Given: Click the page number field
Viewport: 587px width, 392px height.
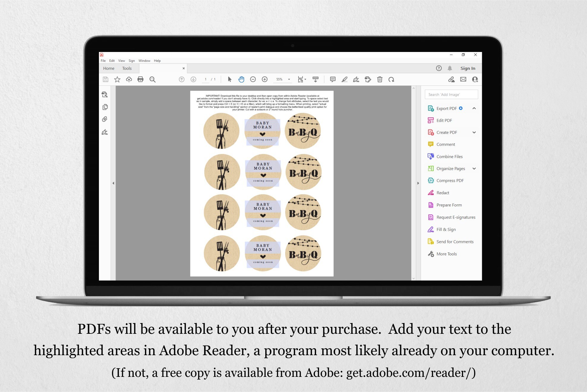Looking at the screenshot, I should tap(206, 79).
